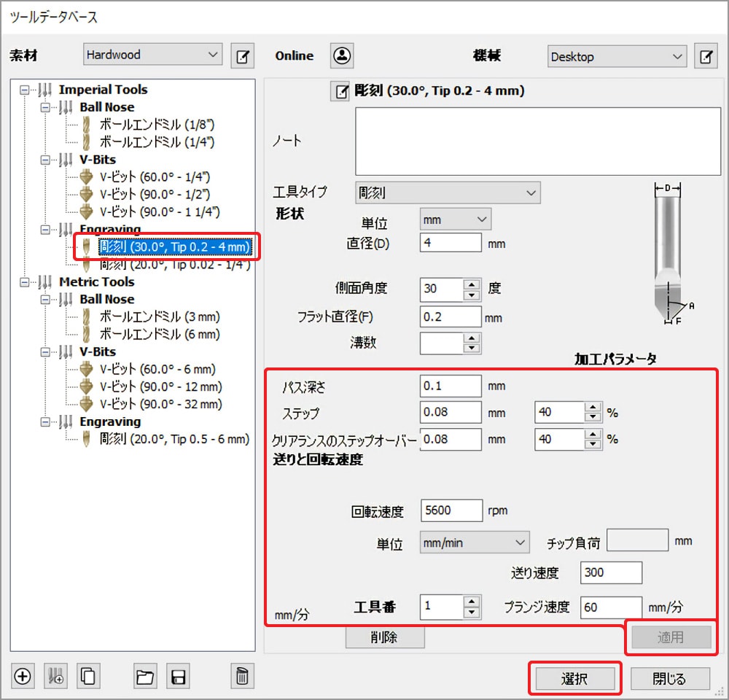The width and height of the screenshot is (729, 700).
Task: Open the Desktop machine dropdown
Action: tap(617, 56)
